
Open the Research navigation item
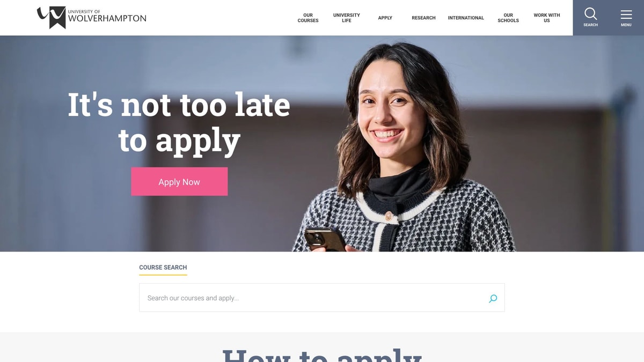423,18
